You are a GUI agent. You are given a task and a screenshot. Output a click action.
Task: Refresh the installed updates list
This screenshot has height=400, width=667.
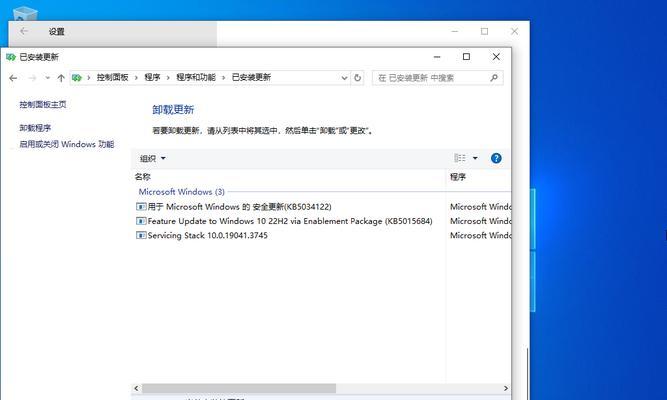tap(357, 78)
